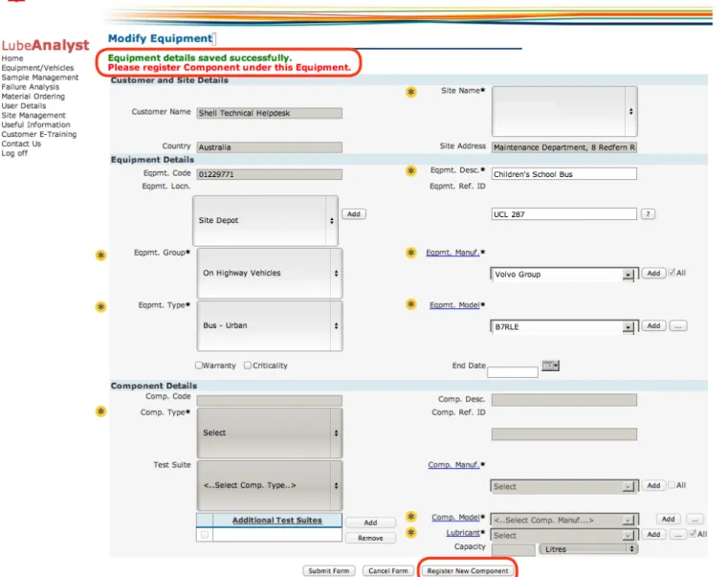The width and height of the screenshot is (728, 577).
Task: Follow the Eqpmt. Model link
Action: [454, 304]
